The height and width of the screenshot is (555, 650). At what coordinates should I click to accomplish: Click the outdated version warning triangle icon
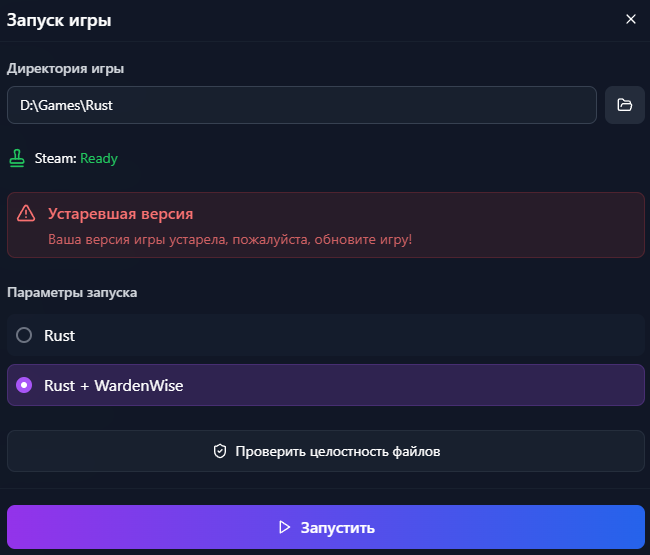click(26, 213)
